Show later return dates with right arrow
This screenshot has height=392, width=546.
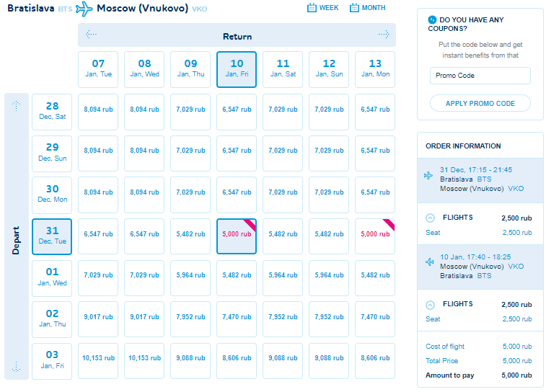coord(384,35)
